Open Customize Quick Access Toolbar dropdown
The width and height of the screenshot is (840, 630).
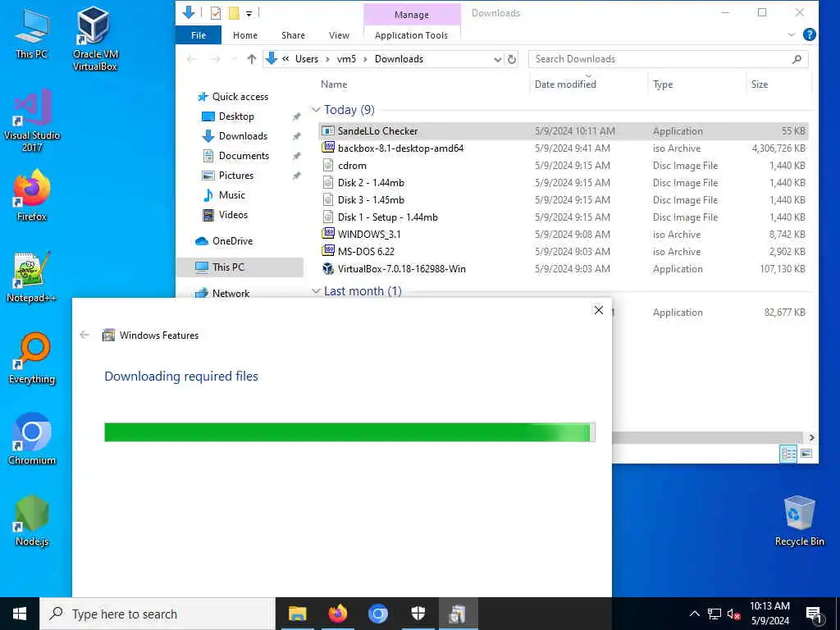click(x=249, y=13)
